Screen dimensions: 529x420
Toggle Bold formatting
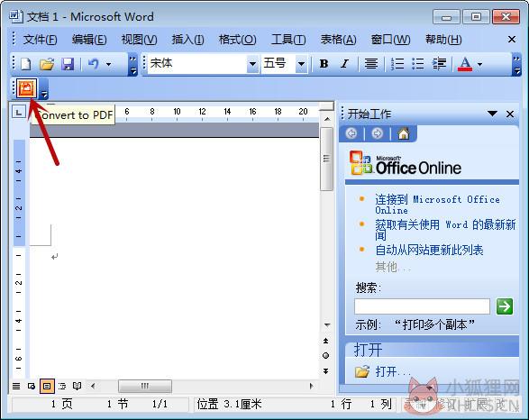click(324, 63)
